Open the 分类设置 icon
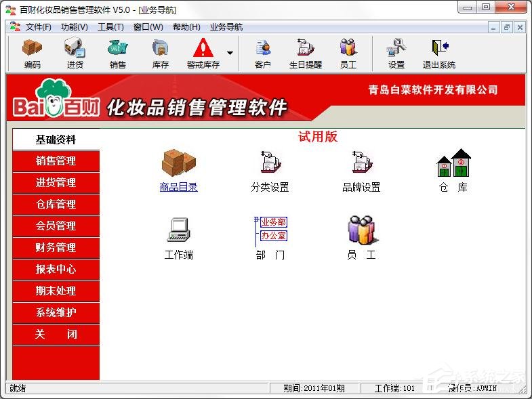 point(270,162)
